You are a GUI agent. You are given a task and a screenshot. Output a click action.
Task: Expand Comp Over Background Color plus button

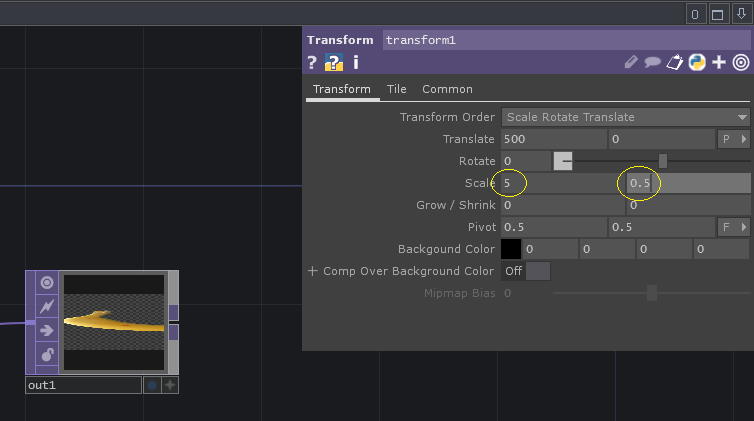(x=312, y=271)
